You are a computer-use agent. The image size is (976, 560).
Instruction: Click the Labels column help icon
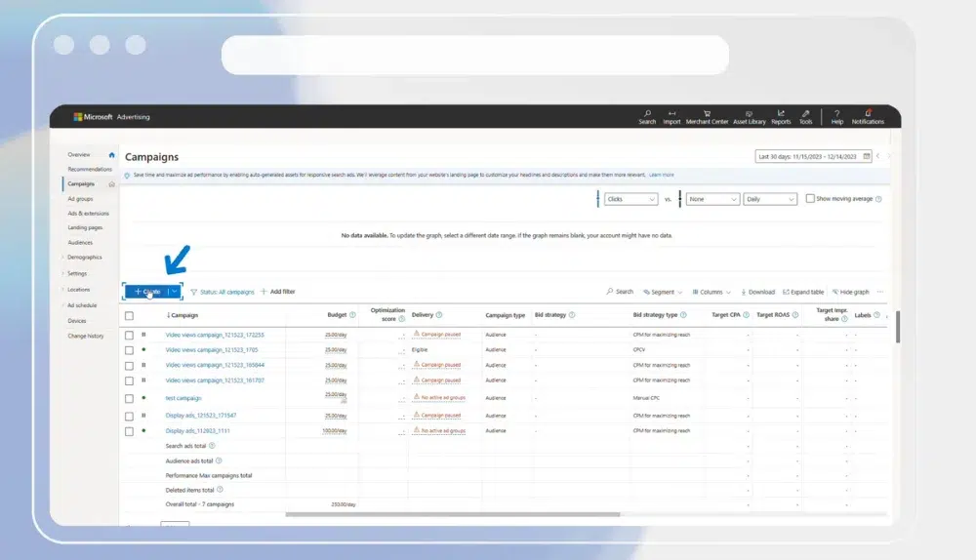click(x=876, y=315)
